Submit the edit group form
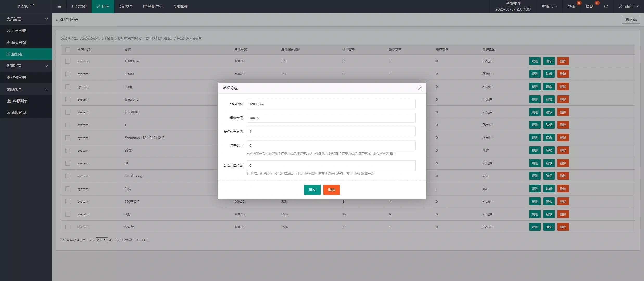This screenshot has height=281, width=644. [312, 190]
